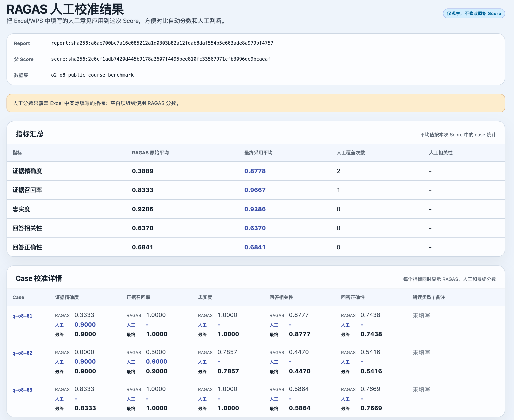The image size is (514, 420).
Task: Click the 忠实度 row label in summary
Action: coord(21,209)
